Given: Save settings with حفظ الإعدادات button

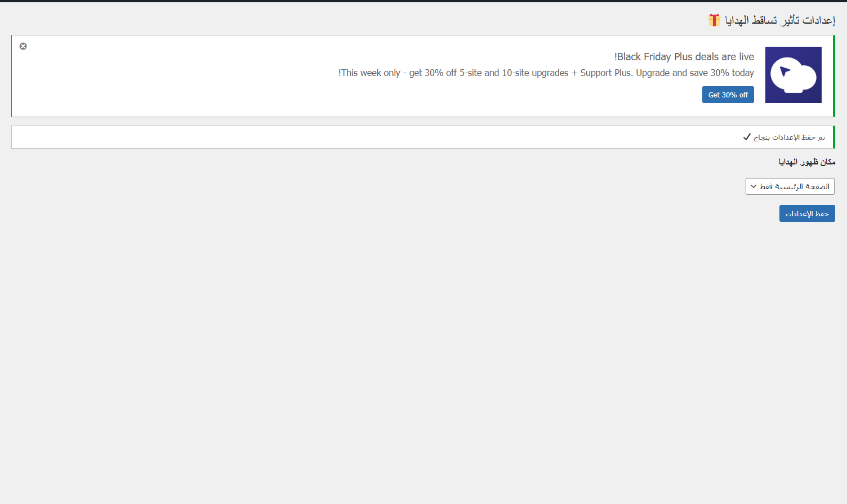Looking at the screenshot, I should coord(806,213).
